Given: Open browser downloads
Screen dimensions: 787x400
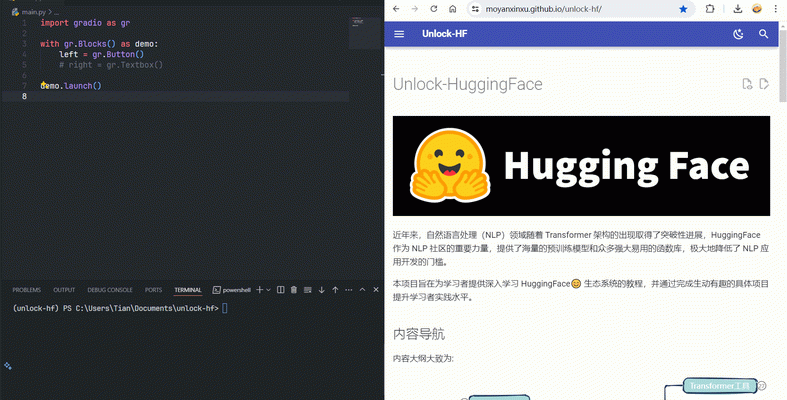Looking at the screenshot, I should 738,9.
